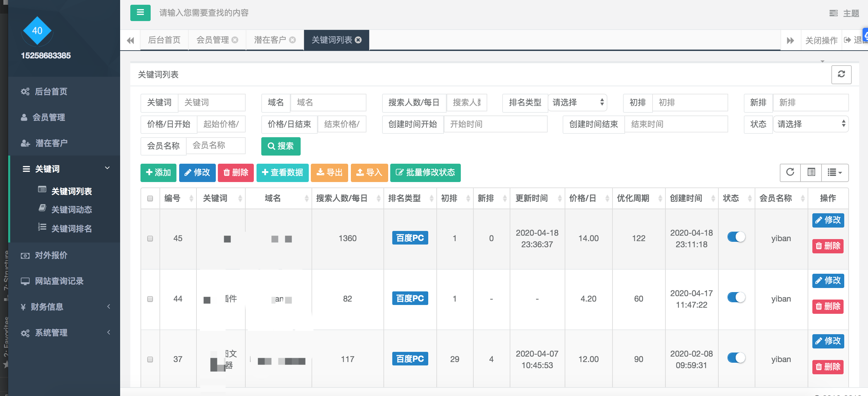Open the columns list dropdown icon
Image resolution: width=868 pixels, height=396 pixels.
(835, 173)
